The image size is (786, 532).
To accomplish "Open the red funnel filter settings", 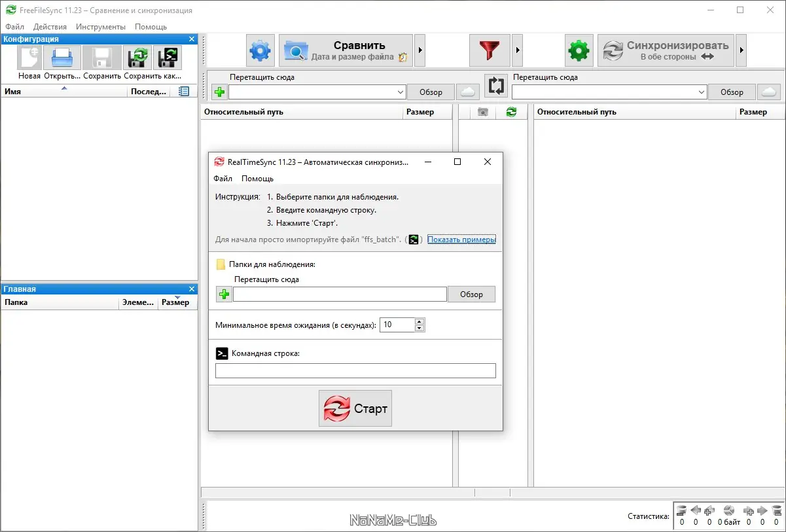I will pos(490,50).
